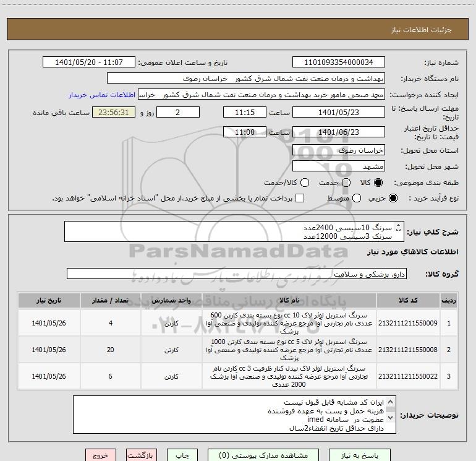
Task: Click the 5 cc syringe item name
Action: [289, 350]
